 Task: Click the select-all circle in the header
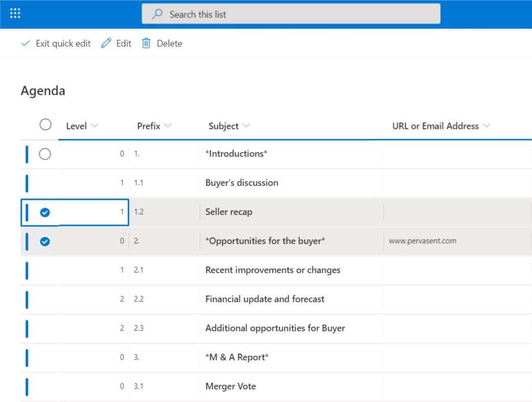click(45, 124)
